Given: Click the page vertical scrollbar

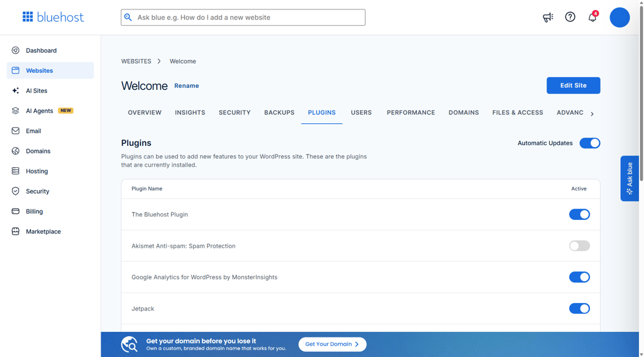Looking at the screenshot, I should [641, 94].
